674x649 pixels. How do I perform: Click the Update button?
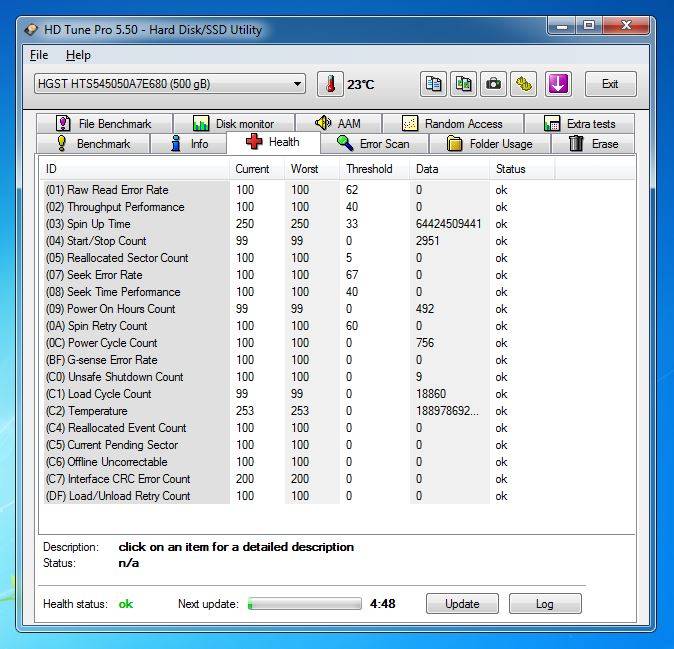(462, 604)
